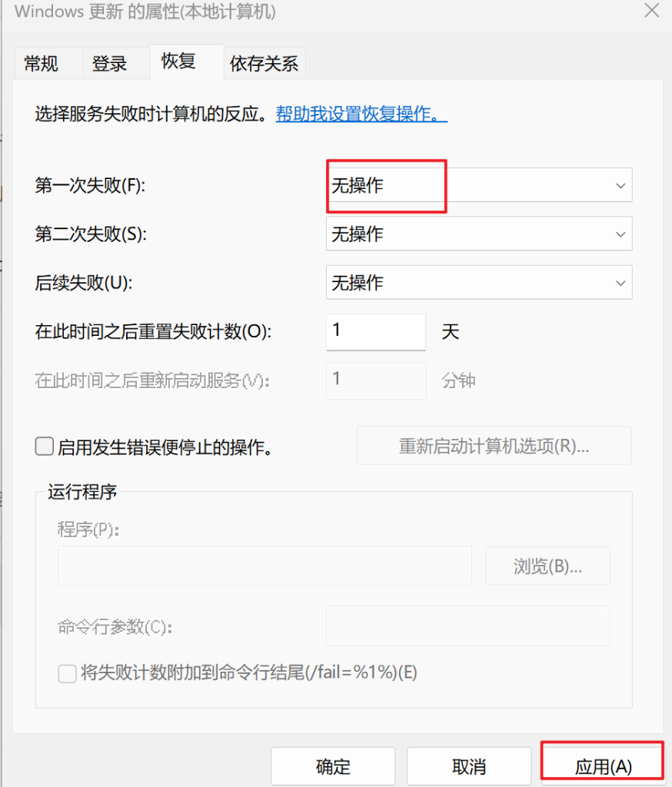The height and width of the screenshot is (787, 672).
Task: Enable the 启用发生错误便停止的操作 checkbox
Action: [x=45, y=447]
